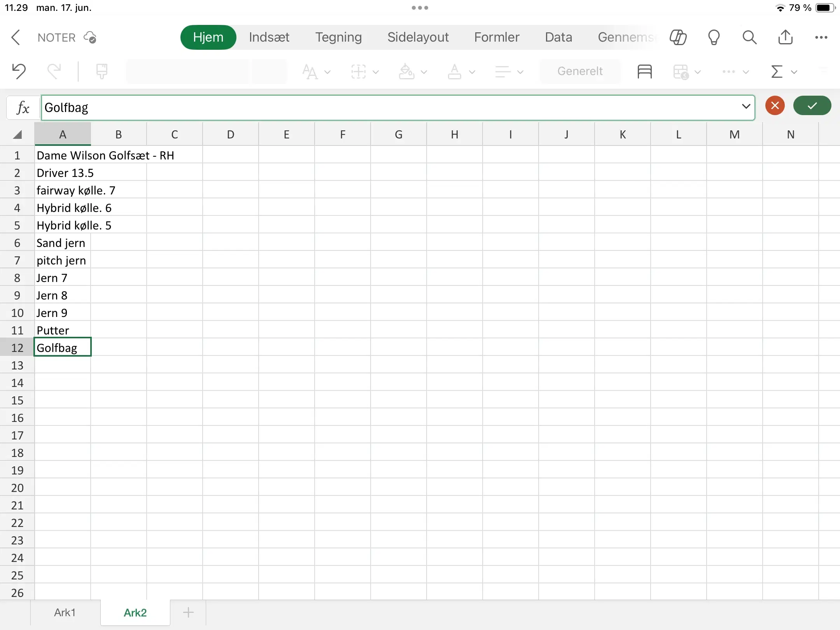Open the top-center three dots multitasking menu
Image resolution: width=840 pixels, height=630 pixels.
[420, 8]
